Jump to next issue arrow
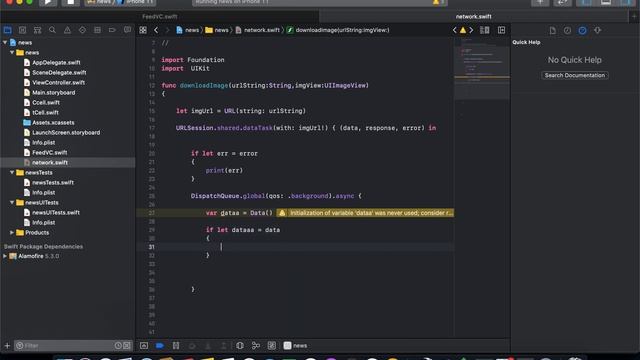The height and width of the screenshot is (360, 640). [471, 30]
